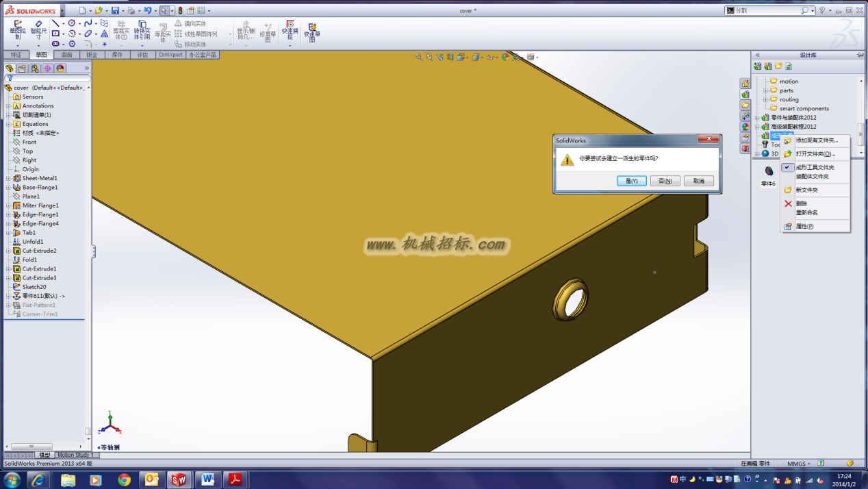Screen dimensions: 868x489
Task: Toggle 成形工具文件夹 checked menu item
Action: [815, 167]
